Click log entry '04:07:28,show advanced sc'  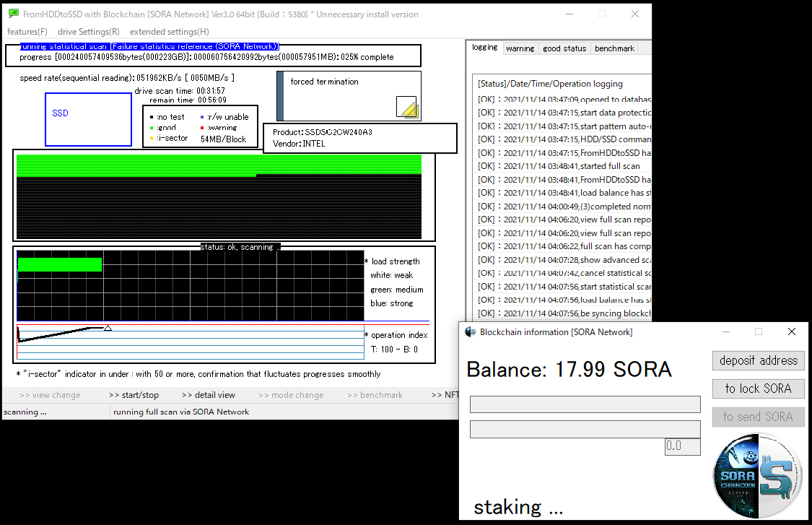click(x=564, y=260)
